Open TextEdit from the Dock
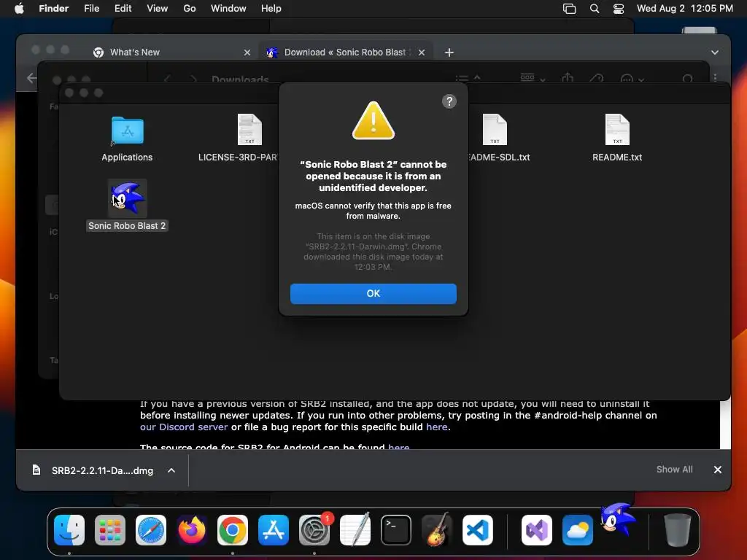Image resolution: width=747 pixels, height=560 pixels. point(355,530)
